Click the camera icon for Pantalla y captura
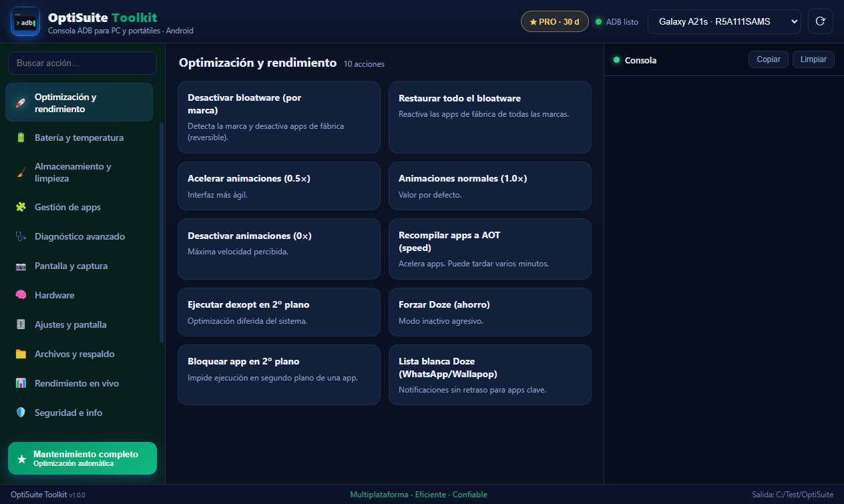The width and height of the screenshot is (844, 504). [x=21, y=266]
